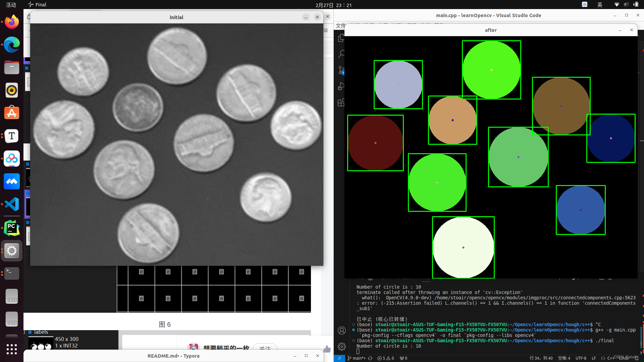The height and width of the screenshot is (362, 644).
Task: Click the 'initial' window title bar
Action: click(x=176, y=17)
